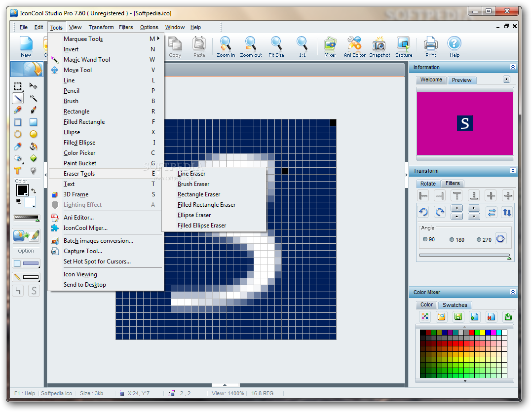Click the foreground black color swatch
The image size is (532, 412).
22,190
